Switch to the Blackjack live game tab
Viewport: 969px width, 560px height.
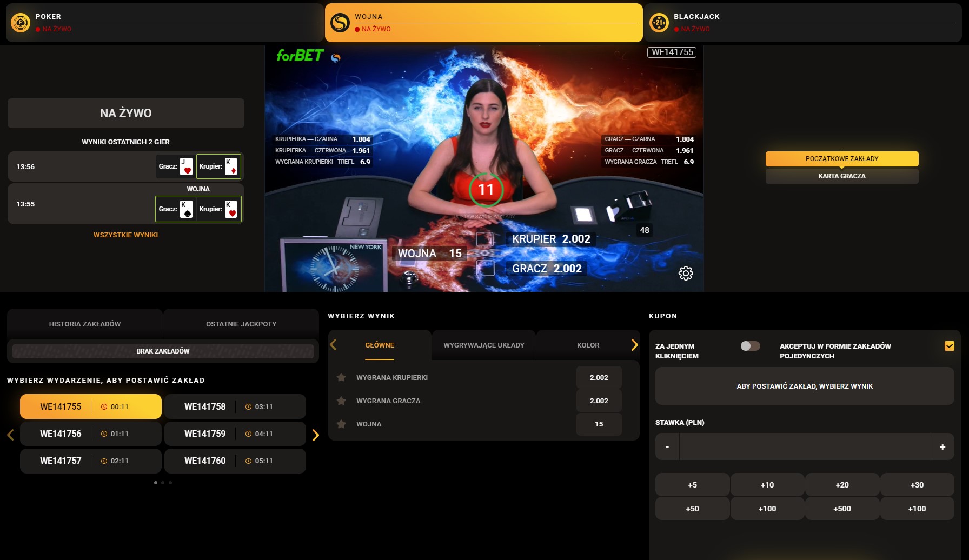pos(803,23)
